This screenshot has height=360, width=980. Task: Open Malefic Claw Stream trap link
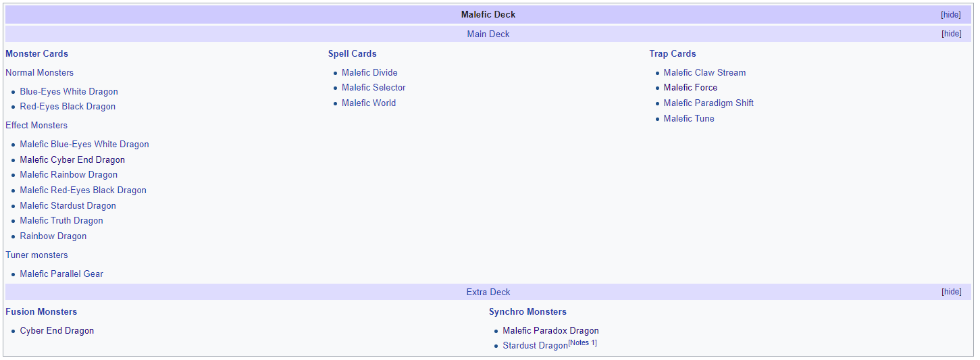pos(704,72)
